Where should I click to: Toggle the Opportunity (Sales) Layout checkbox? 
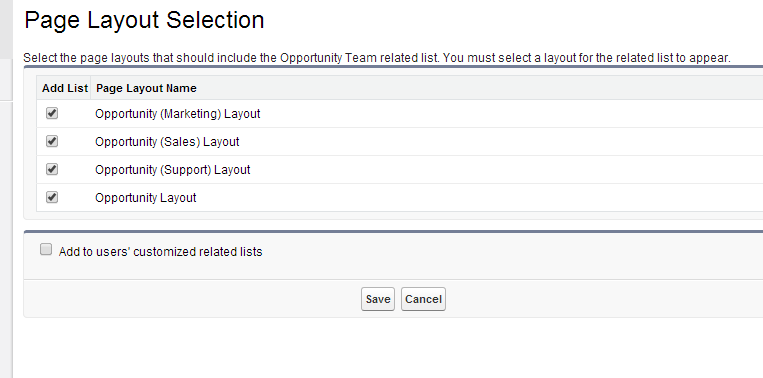(52, 141)
